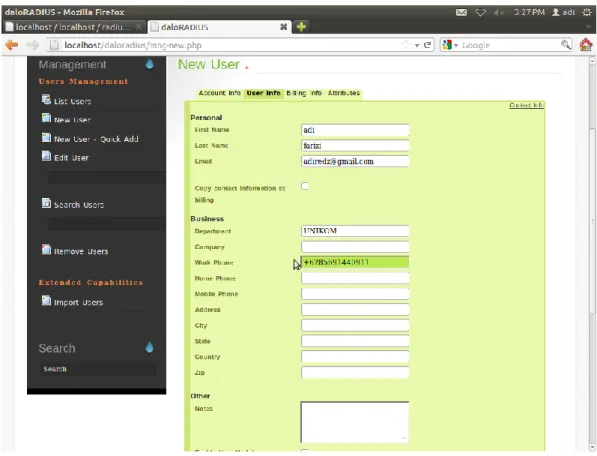Click the Last Name input field
Image resolution: width=597 pixels, height=456 pixels.
[x=355, y=145]
